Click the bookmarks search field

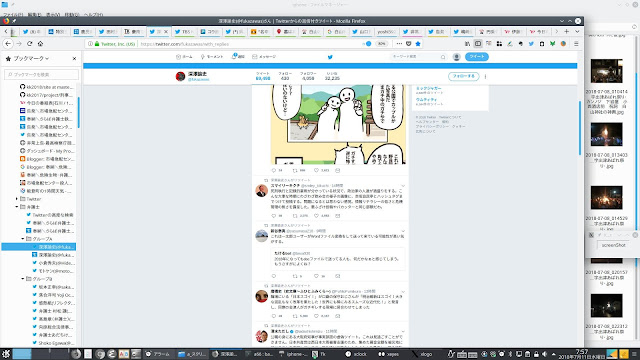42,75
